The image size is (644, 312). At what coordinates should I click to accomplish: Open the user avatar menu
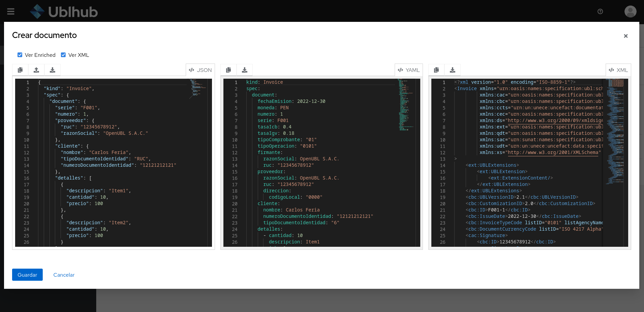(x=630, y=11)
